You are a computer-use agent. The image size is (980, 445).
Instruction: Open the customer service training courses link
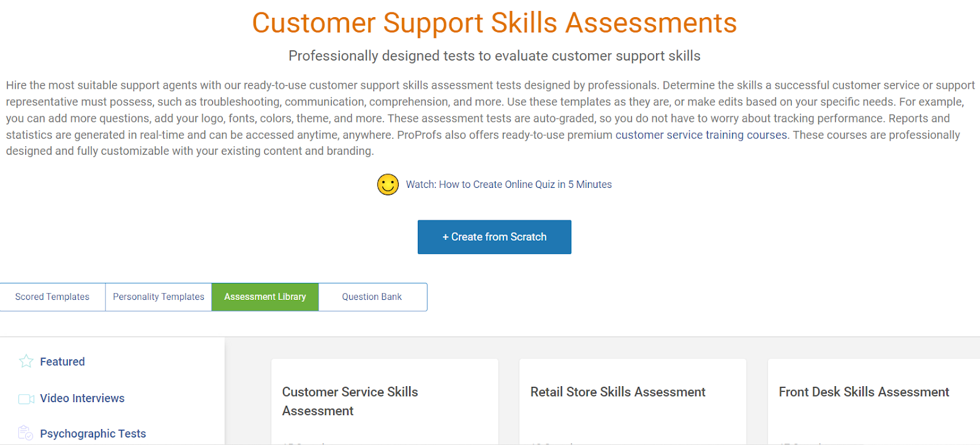click(701, 135)
